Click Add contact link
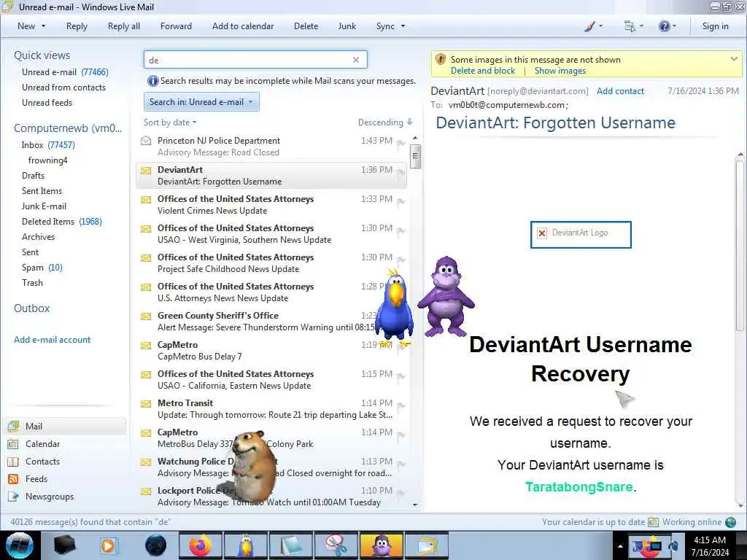 [620, 91]
